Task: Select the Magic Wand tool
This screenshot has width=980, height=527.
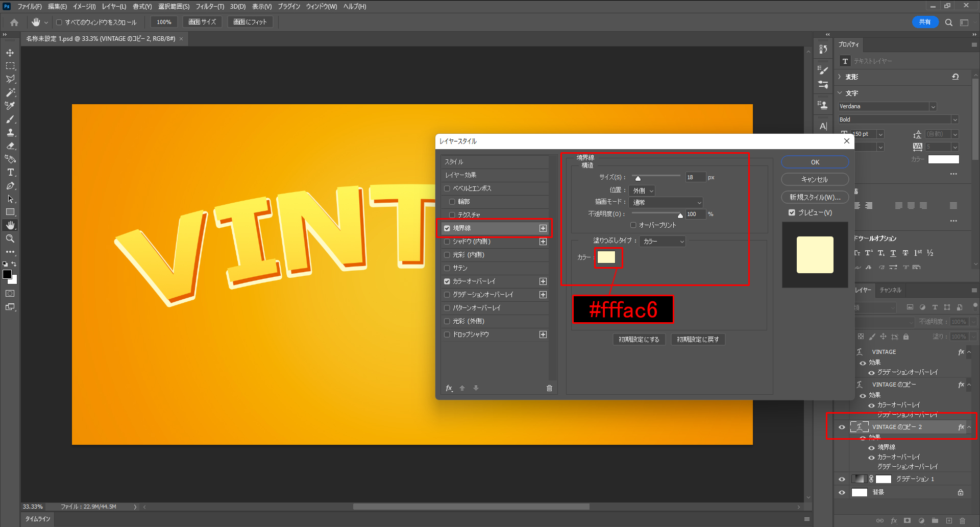Action: click(10, 92)
